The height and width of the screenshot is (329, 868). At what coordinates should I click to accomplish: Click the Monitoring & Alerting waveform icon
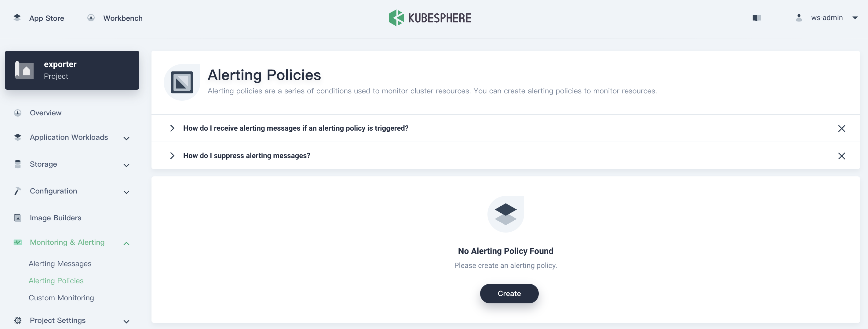coord(18,242)
